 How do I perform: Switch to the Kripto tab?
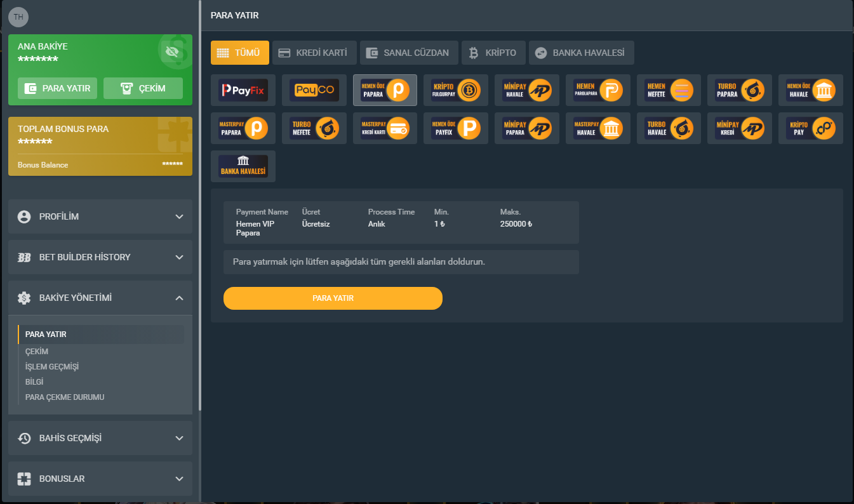493,53
